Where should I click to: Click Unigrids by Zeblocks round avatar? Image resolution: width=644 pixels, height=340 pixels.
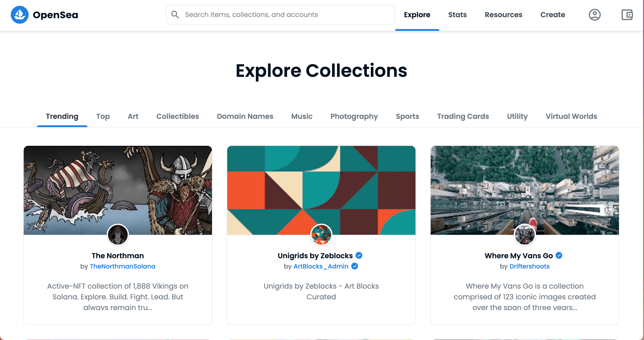coord(321,235)
